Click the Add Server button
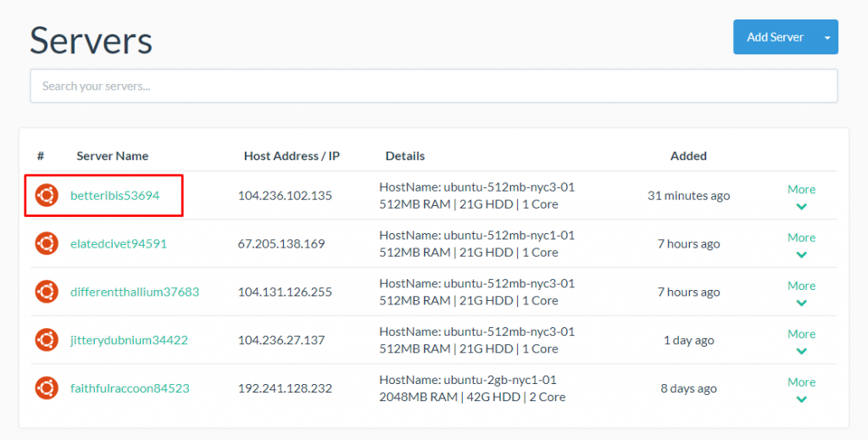This screenshot has width=868, height=440. [775, 37]
